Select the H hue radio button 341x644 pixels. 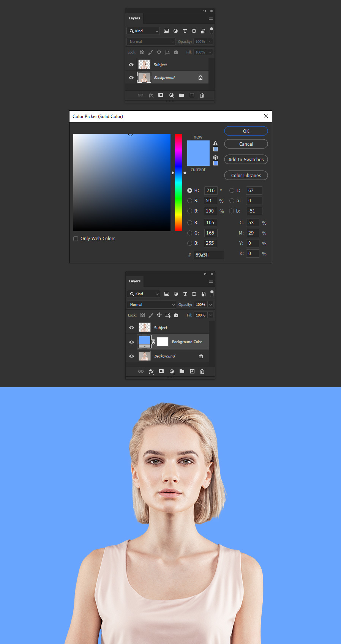coord(189,191)
